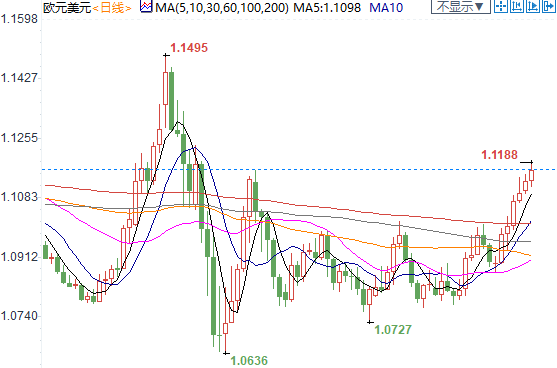This screenshot has width=557, height=368.
Task: Click the 1.1427 price axis label
Action: (x=19, y=77)
